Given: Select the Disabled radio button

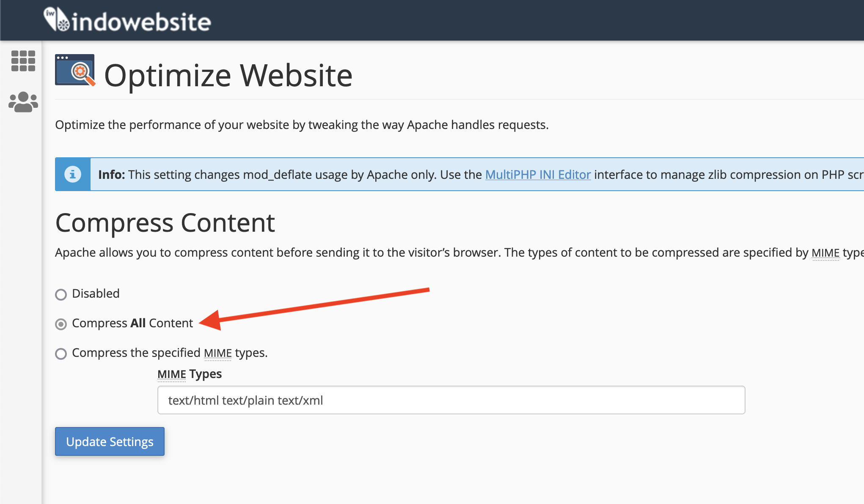Looking at the screenshot, I should (x=61, y=294).
